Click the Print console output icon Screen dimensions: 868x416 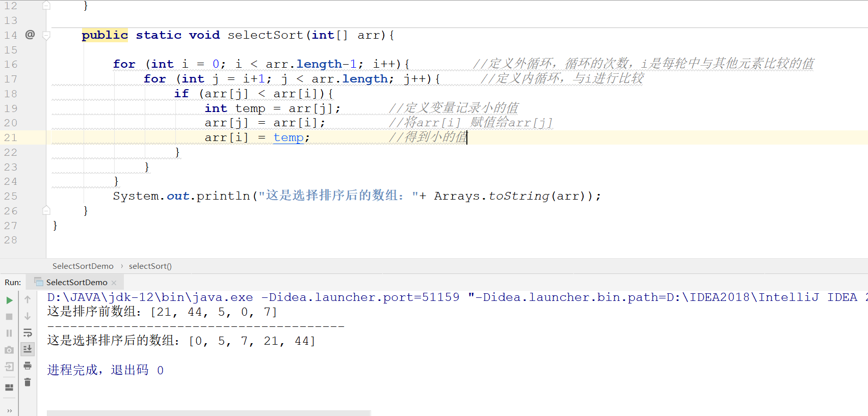click(28, 366)
